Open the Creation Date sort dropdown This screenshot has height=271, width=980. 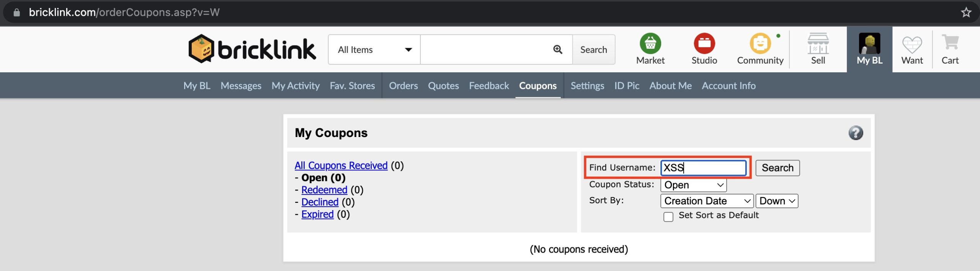point(707,201)
